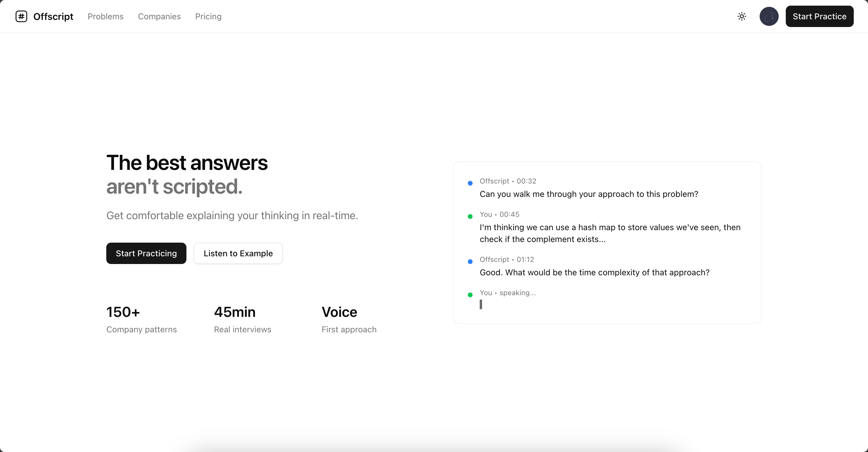Open the Problems nav item
The height and width of the screenshot is (452, 868).
[x=105, y=16]
